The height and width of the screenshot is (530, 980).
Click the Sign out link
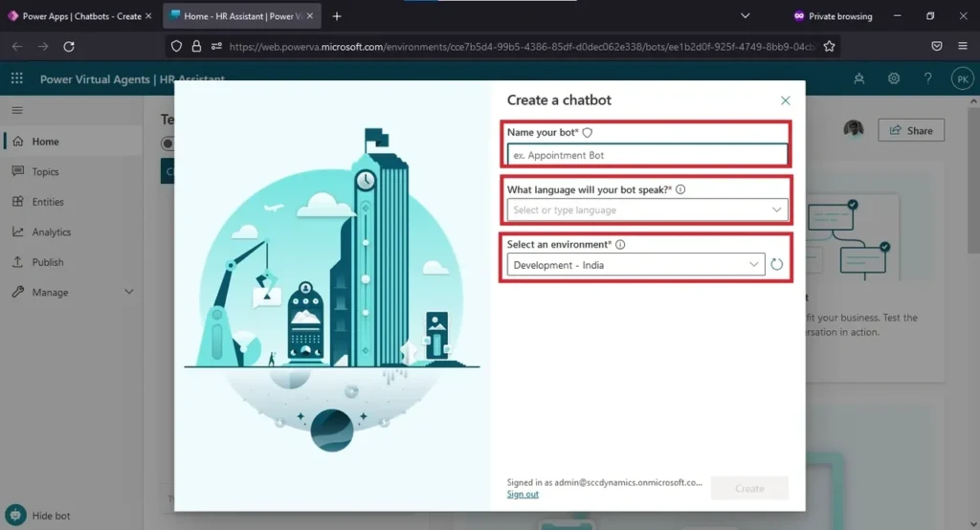tap(523, 494)
